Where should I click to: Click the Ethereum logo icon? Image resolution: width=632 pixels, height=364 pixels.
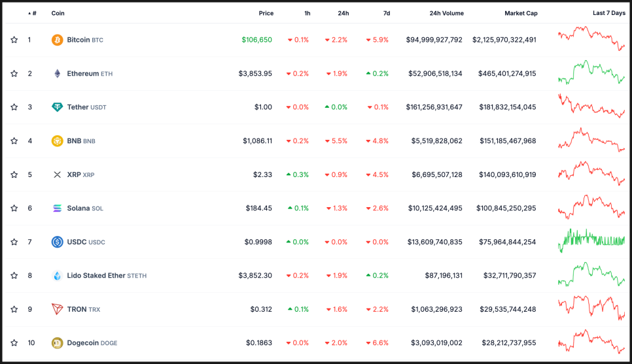pyautogui.click(x=58, y=74)
